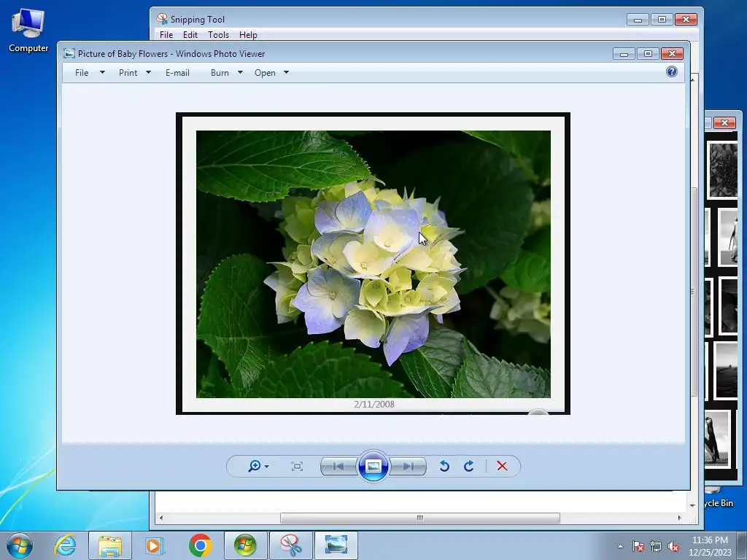This screenshot has height=560, width=747.
Task: Expand the Print dropdown arrow
Action: point(148,72)
